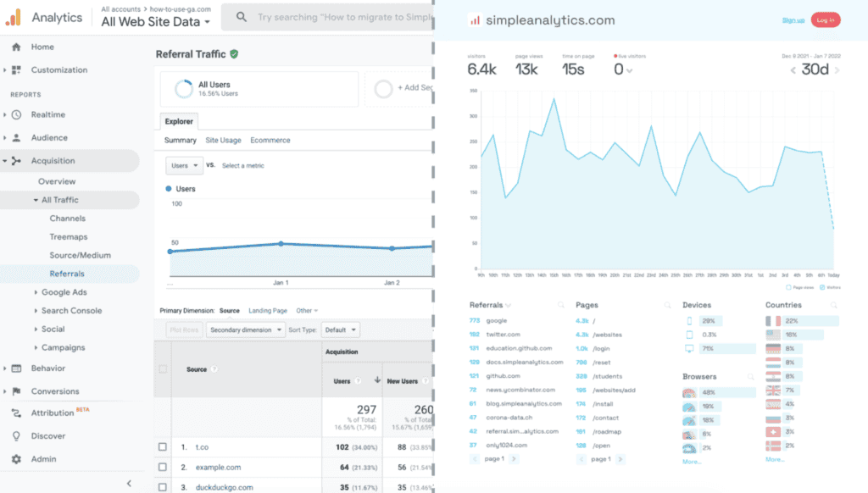Switch to the Ecommerce tab

(x=270, y=141)
